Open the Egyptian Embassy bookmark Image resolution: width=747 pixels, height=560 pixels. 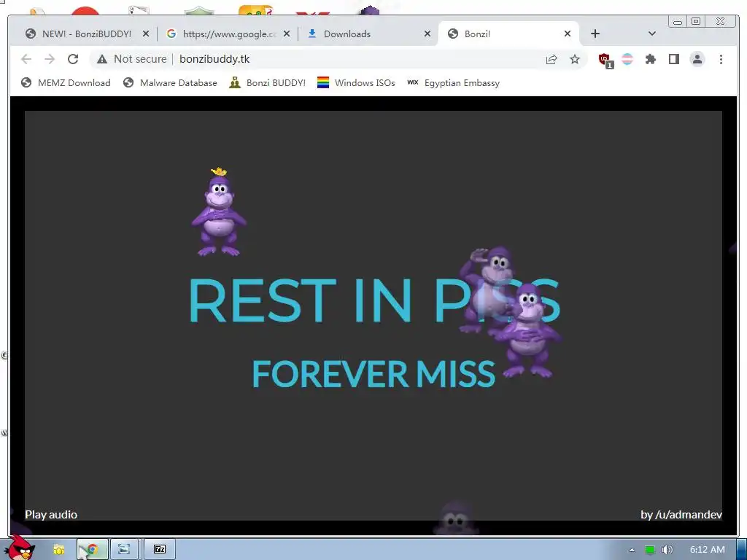tap(454, 83)
